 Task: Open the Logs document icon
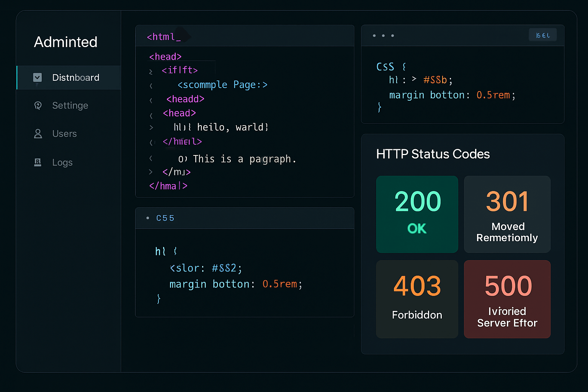click(38, 162)
